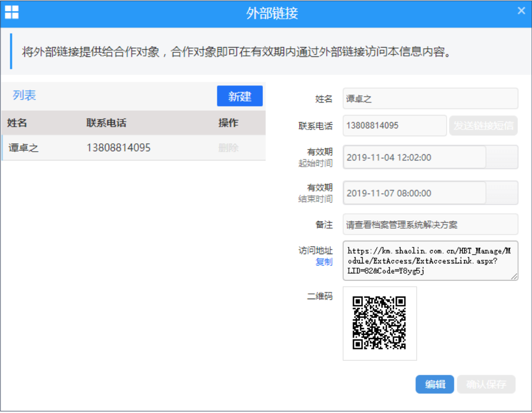Click the 新建 button
Image resolution: width=532 pixels, height=413 pixels.
pyautogui.click(x=240, y=96)
